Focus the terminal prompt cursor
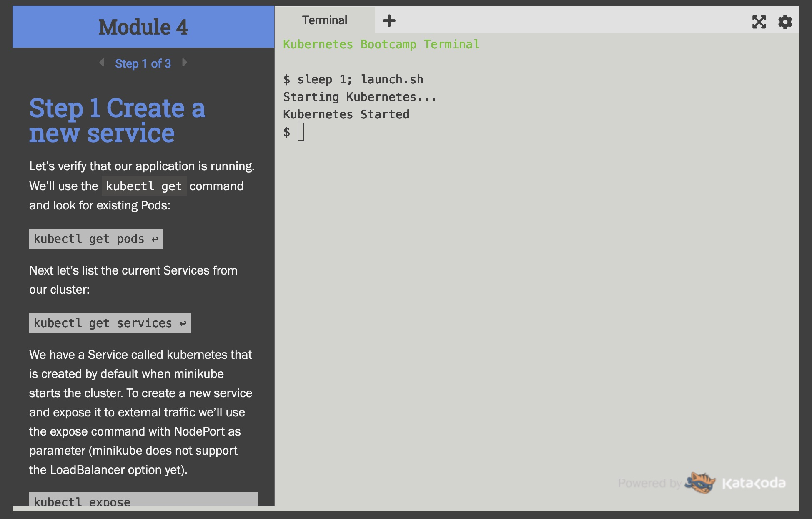This screenshot has height=519, width=812. pyautogui.click(x=301, y=132)
